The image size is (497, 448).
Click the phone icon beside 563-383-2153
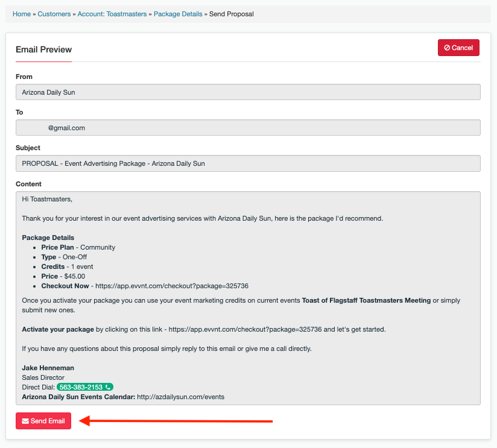coord(108,387)
